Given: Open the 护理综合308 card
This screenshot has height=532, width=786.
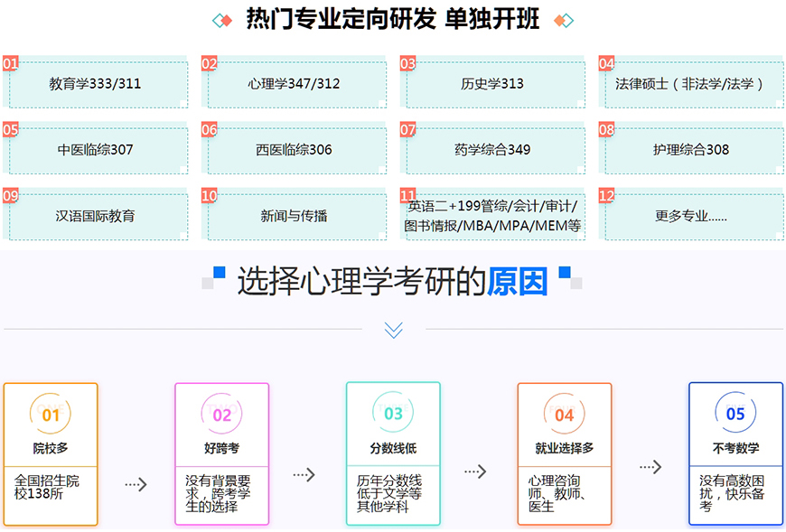Looking at the screenshot, I should point(692,149).
